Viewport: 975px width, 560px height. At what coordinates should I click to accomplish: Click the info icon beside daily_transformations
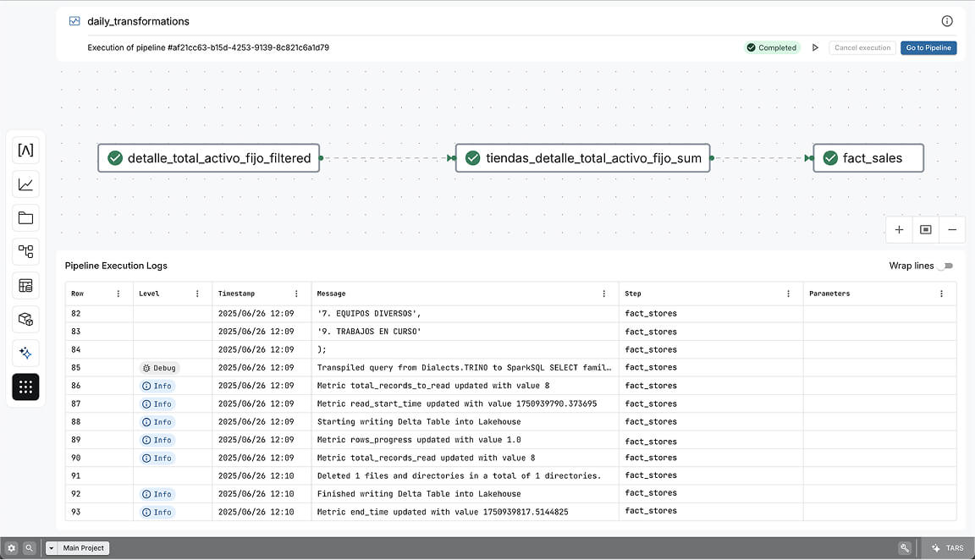(946, 21)
